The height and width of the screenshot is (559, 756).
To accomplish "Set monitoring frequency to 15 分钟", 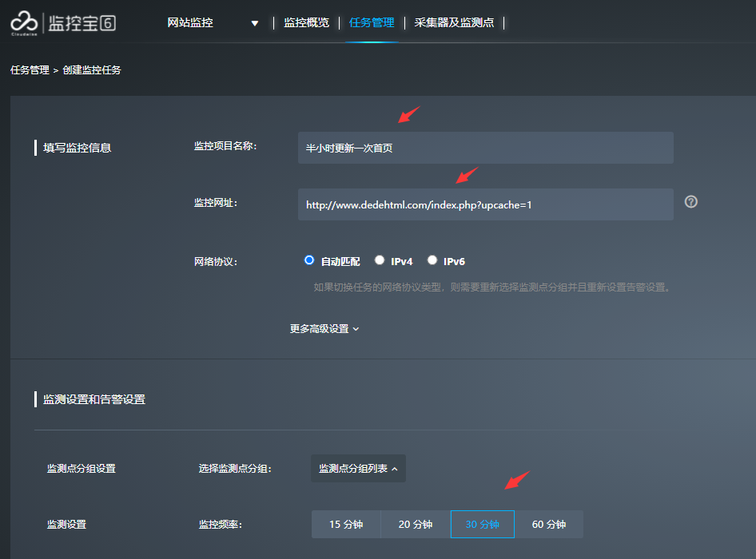I will (346, 525).
